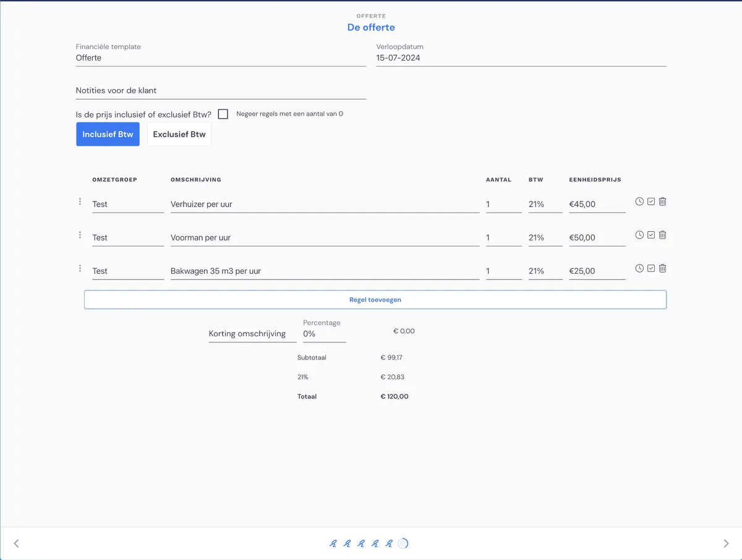The height and width of the screenshot is (560, 742).
Task: Open Btw dropdown on Verhuizer per uur row
Action: [545, 205]
